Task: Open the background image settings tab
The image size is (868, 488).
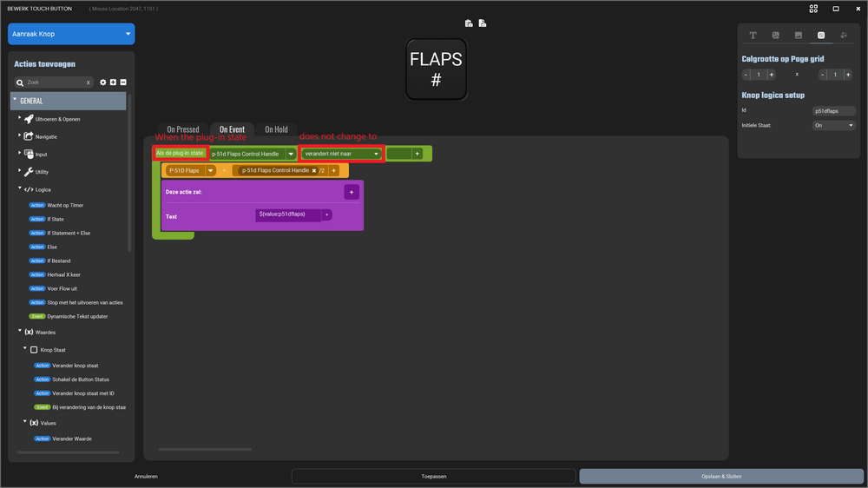Action: click(799, 36)
